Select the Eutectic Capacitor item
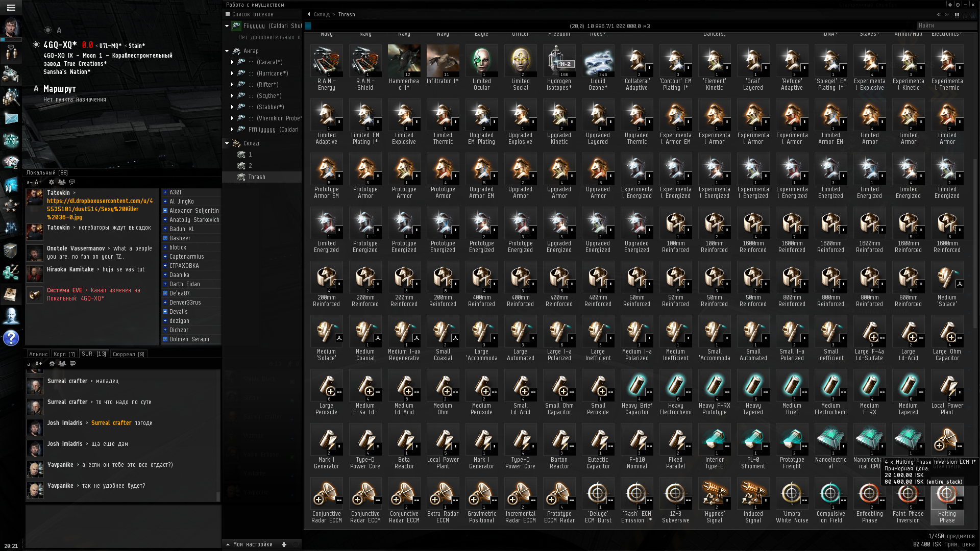The image size is (980, 551). click(x=598, y=446)
